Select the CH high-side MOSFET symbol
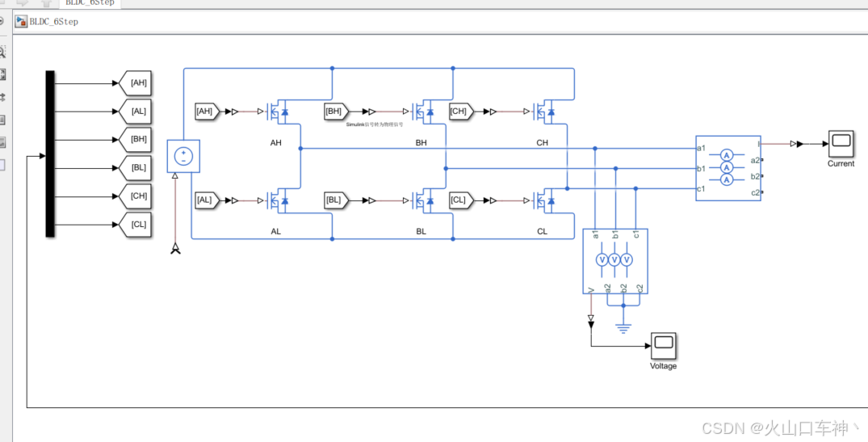868x442 pixels. click(543, 112)
